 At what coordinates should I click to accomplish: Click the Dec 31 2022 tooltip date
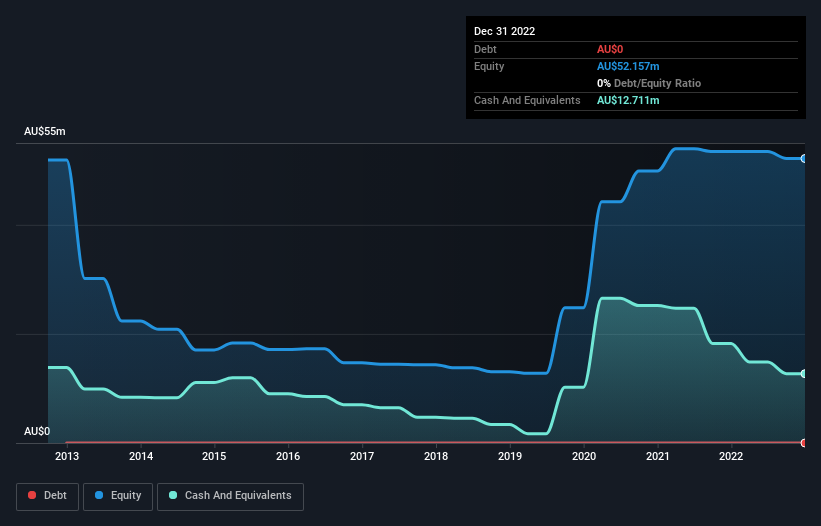(x=504, y=31)
